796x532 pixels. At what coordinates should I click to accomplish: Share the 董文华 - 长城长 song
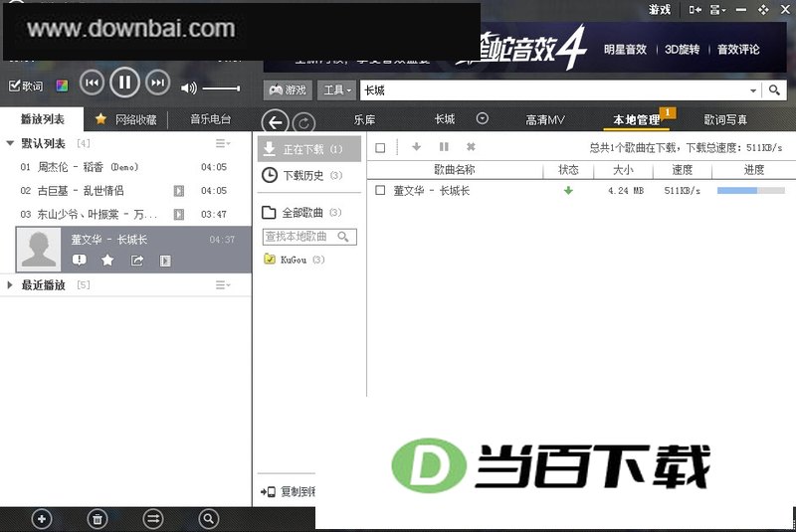(x=136, y=261)
